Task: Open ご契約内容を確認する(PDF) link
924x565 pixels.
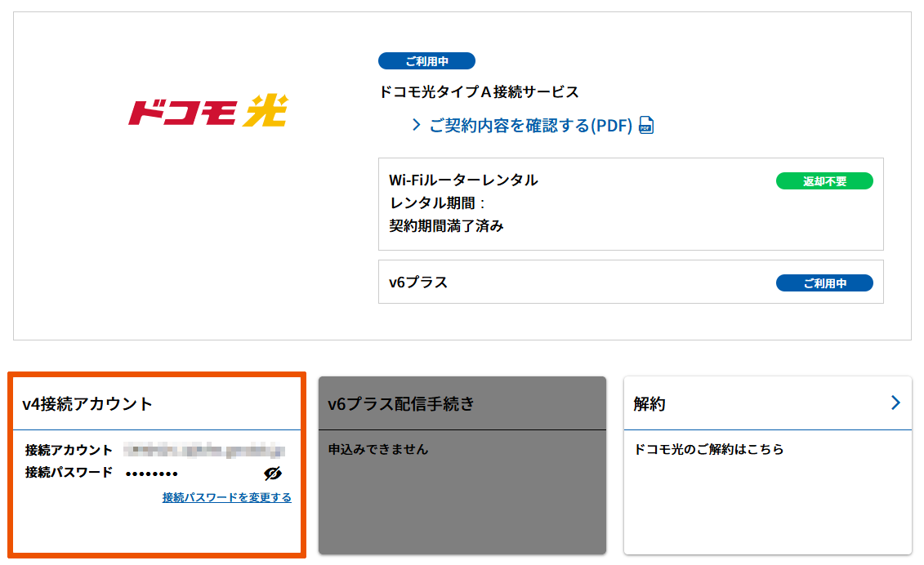Action: 530,126
